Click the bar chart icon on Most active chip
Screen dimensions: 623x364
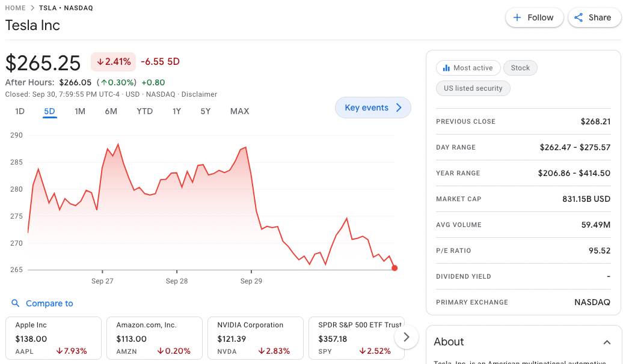pos(447,67)
